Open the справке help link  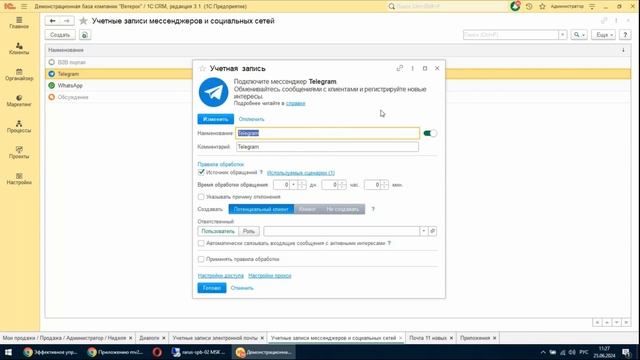(296, 103)
